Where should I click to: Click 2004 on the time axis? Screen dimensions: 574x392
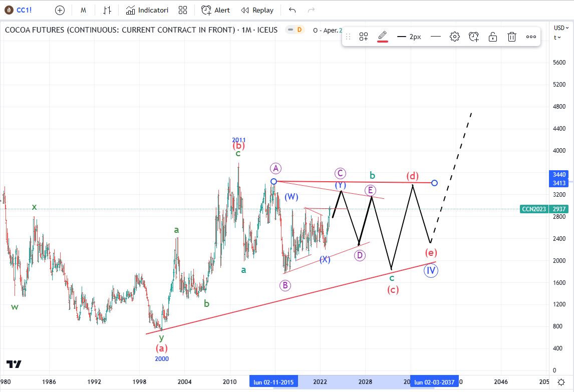click(184, 382)
